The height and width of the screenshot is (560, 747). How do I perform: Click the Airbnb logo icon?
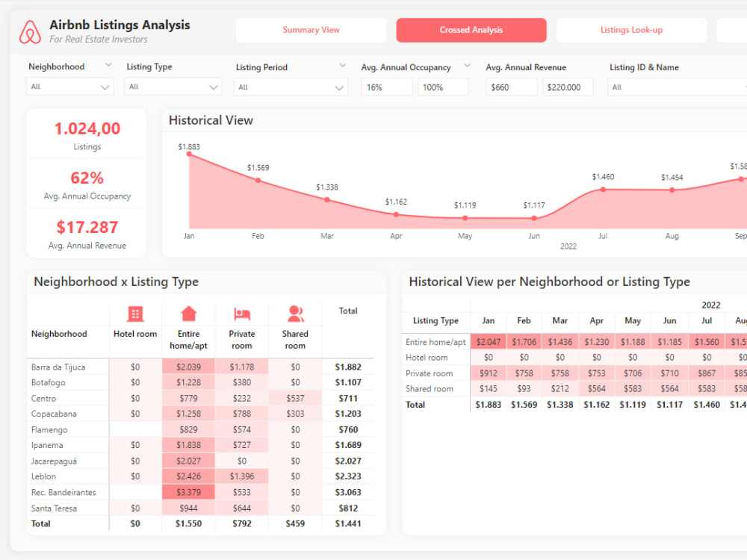click(x=29, y=31)
